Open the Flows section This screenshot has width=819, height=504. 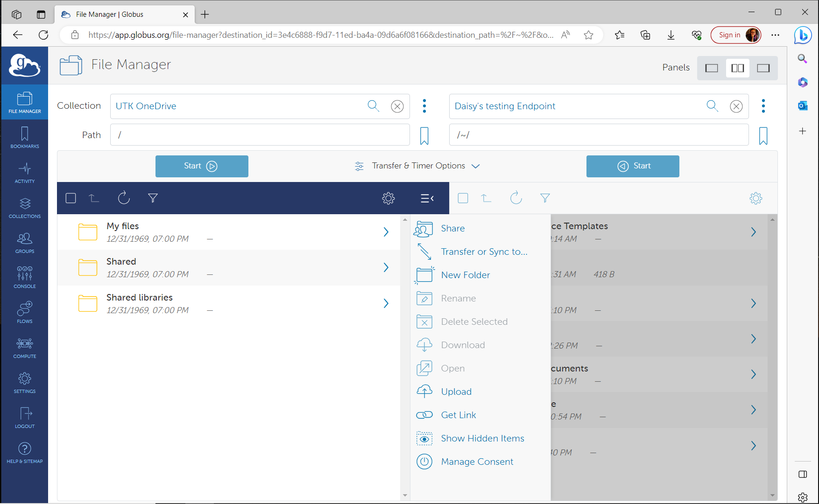tap(25, 313)
